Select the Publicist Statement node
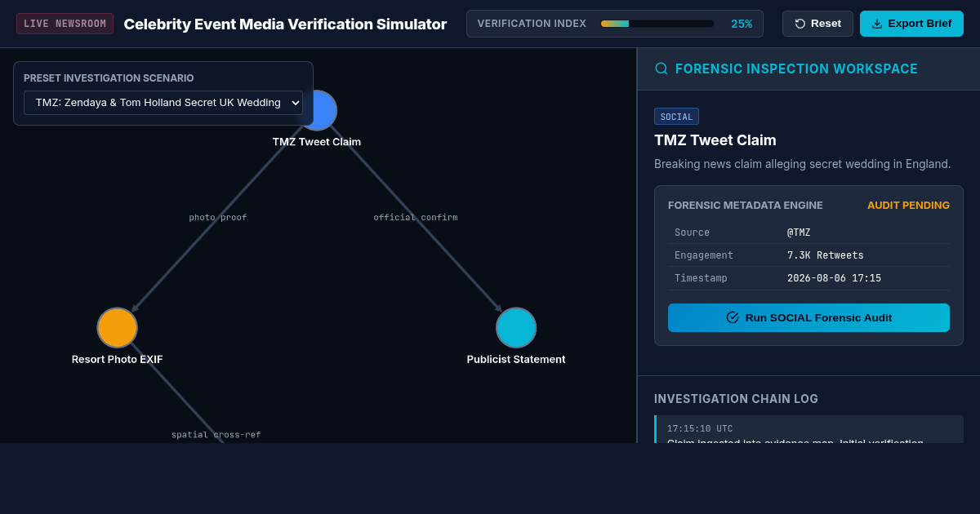 [516, 327]
